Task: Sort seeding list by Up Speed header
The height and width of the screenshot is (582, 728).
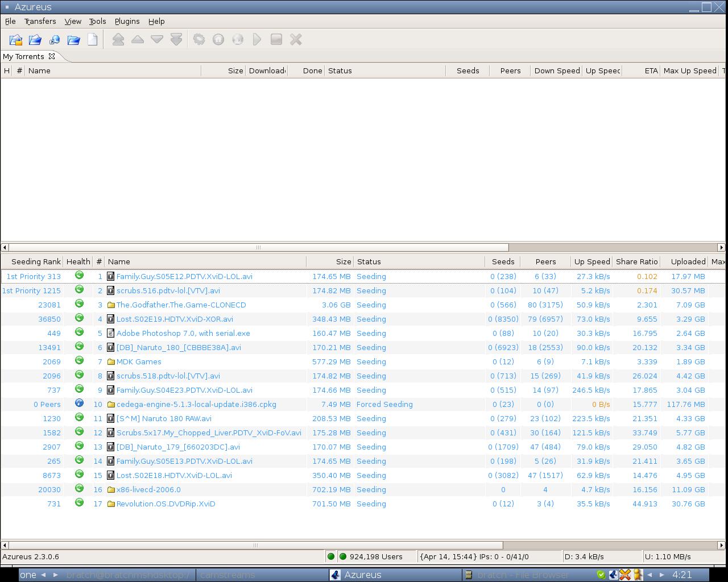Action: [x=592, y=261]
